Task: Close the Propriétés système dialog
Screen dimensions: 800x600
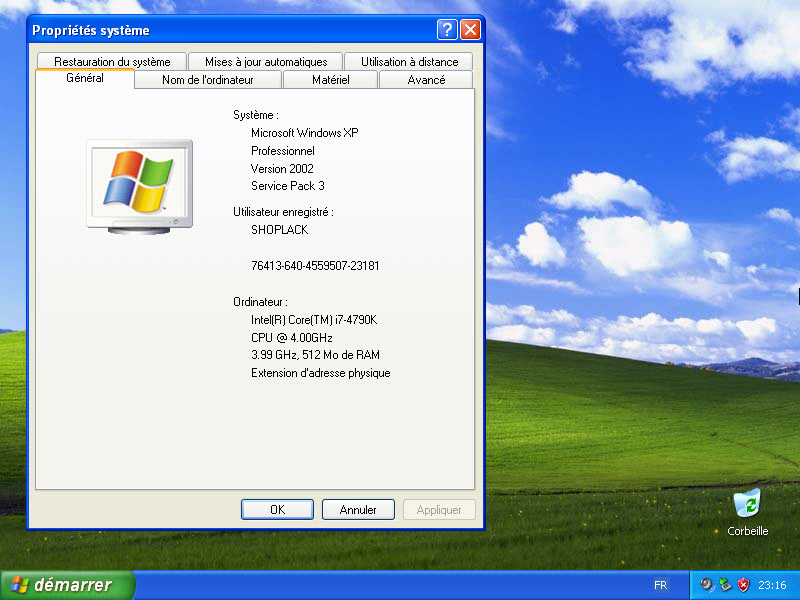Action: point(470,30)
